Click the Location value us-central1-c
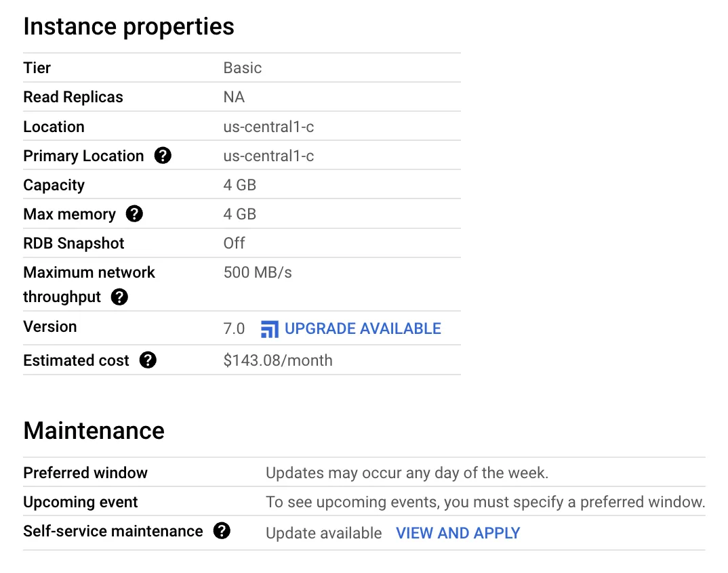The width and height of the screenshot is (728, 573). point(268,127)
